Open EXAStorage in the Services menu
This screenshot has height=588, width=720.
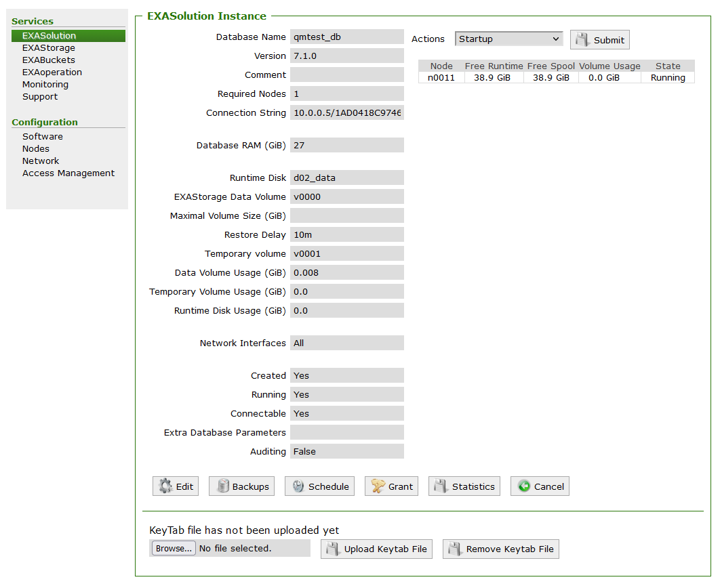point(48,48)
